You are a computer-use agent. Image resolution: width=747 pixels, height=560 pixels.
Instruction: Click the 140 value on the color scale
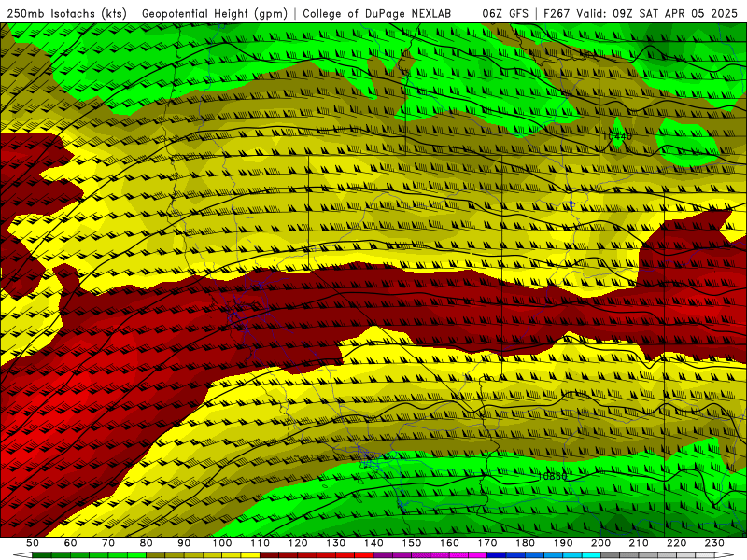coord(373,543)
